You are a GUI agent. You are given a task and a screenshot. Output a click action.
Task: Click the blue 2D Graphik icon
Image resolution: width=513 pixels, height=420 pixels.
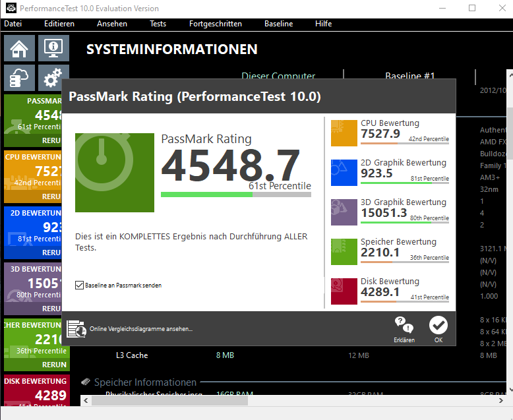344,173
